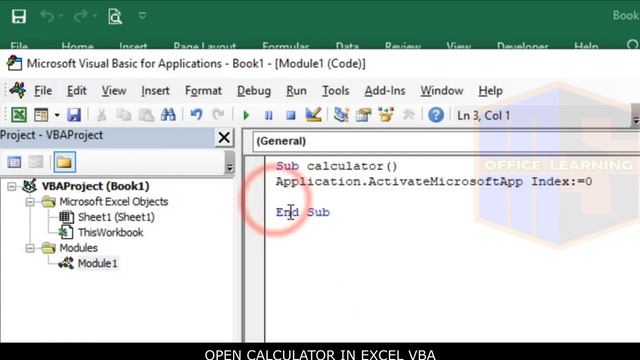
Task: Click the 'Sub calculator()' code line
Action: [336, 166]
